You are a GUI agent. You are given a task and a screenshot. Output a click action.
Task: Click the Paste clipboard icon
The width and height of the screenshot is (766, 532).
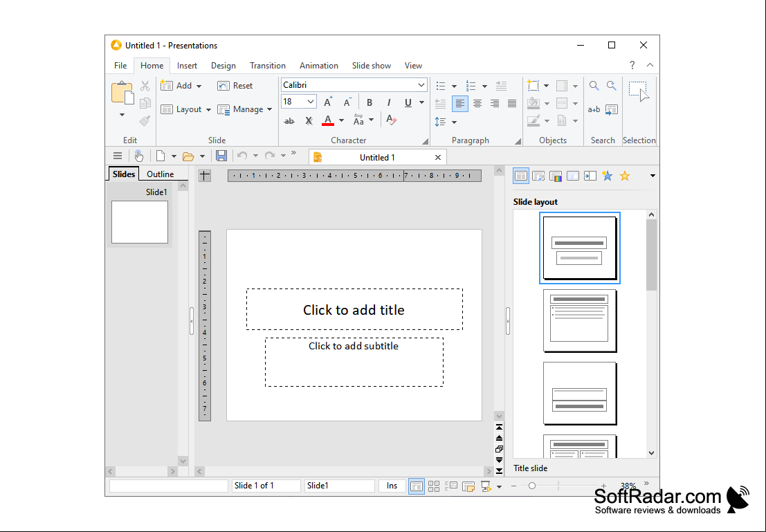point(122,93)
